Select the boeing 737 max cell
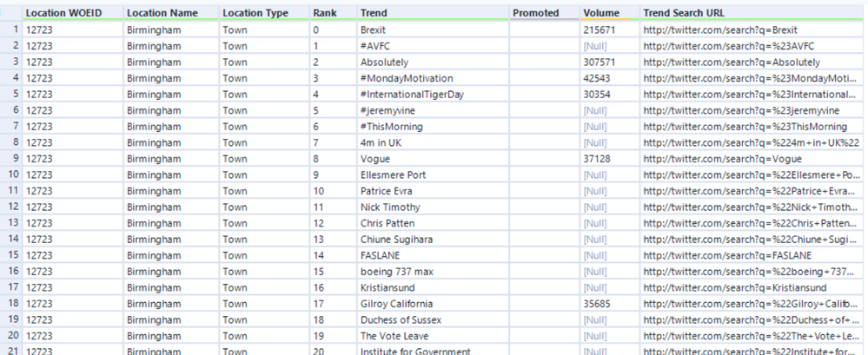The height and width of the screenshot is (355, 868). [433, 272]
